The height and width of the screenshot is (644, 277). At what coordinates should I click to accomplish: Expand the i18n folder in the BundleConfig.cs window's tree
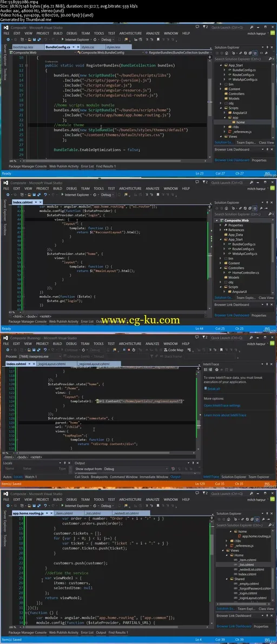(x=225, y=127)
